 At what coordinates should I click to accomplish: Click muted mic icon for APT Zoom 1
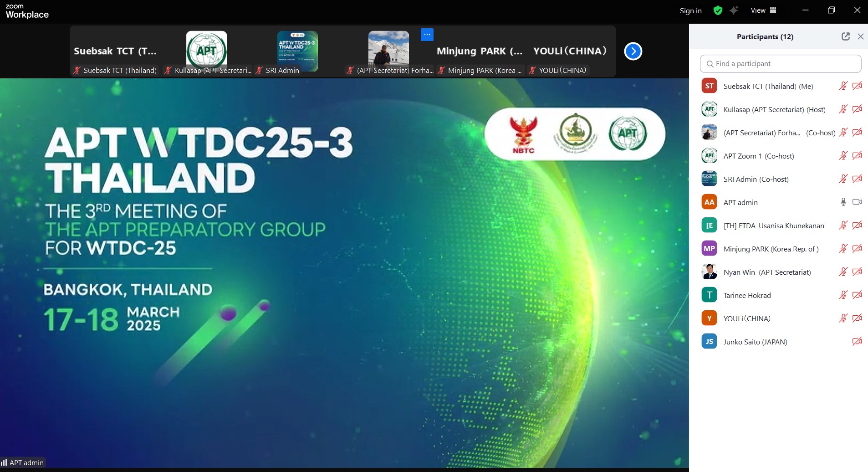click(x=843, y=155)
